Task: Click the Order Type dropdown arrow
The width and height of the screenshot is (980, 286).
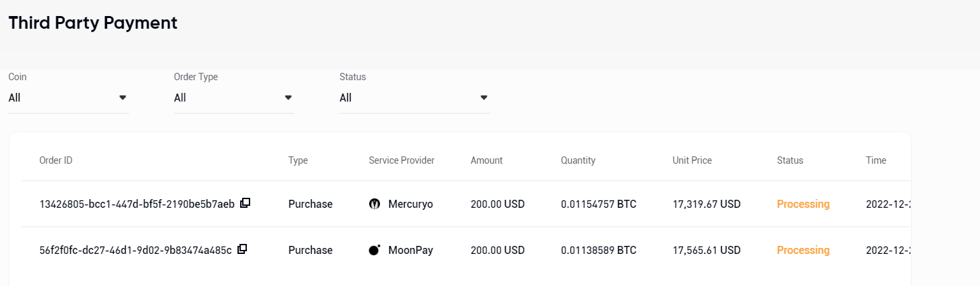Action: tap(288, 98)
